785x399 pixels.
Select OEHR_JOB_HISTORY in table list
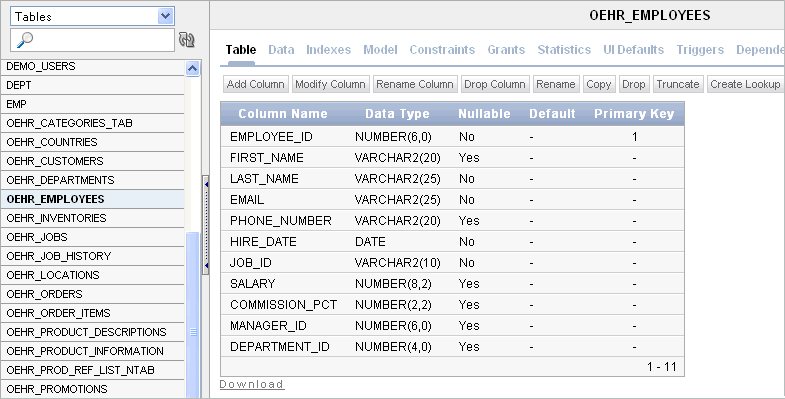coord(93,256)
